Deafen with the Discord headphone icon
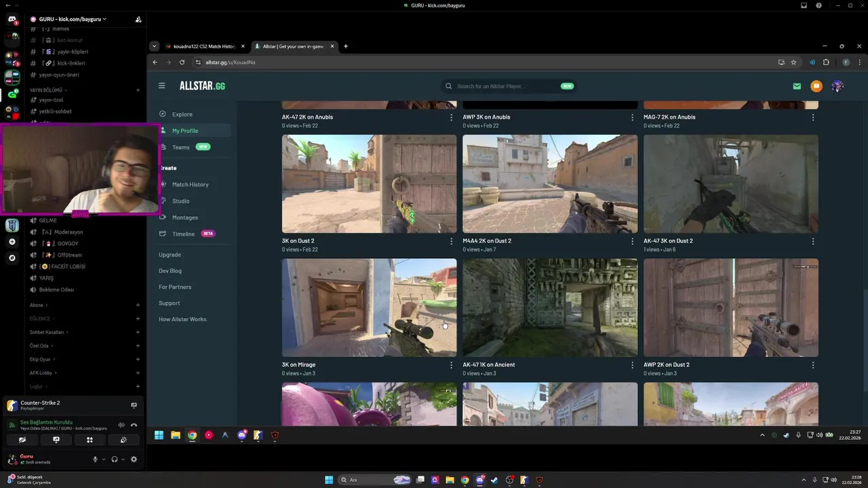Viewport: 868px width, 488px height. (114, 459)
